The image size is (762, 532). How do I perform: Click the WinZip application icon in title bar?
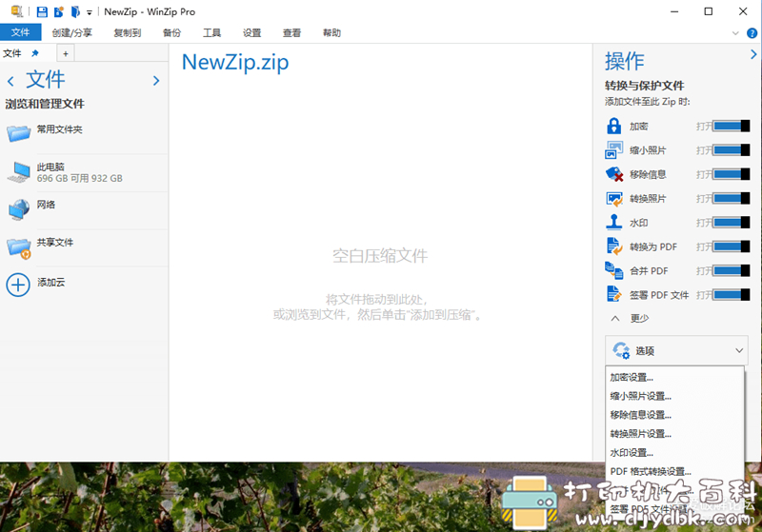pos(17,11)
